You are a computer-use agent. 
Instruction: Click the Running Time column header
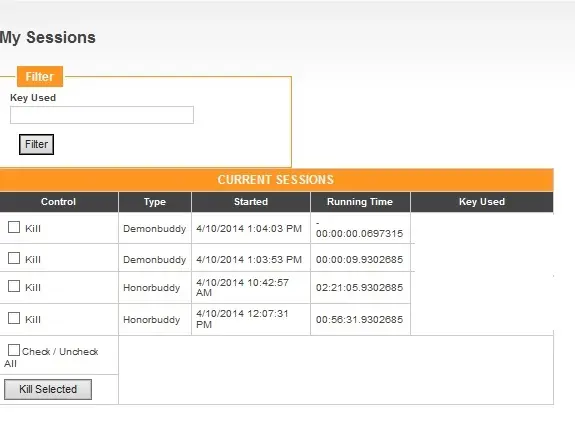click(360, 202)
